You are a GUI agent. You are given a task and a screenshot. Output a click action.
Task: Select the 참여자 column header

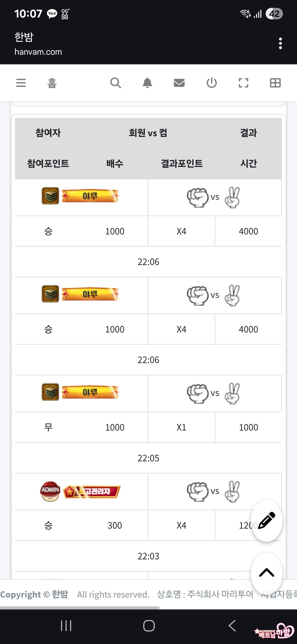coord(48,133)
